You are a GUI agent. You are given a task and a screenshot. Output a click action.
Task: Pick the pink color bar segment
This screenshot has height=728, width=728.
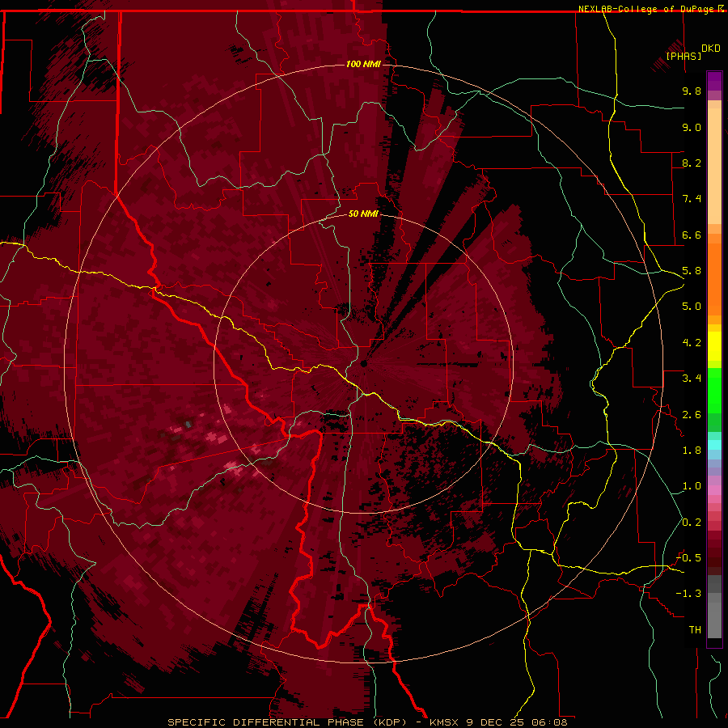(x=714, y=490)
